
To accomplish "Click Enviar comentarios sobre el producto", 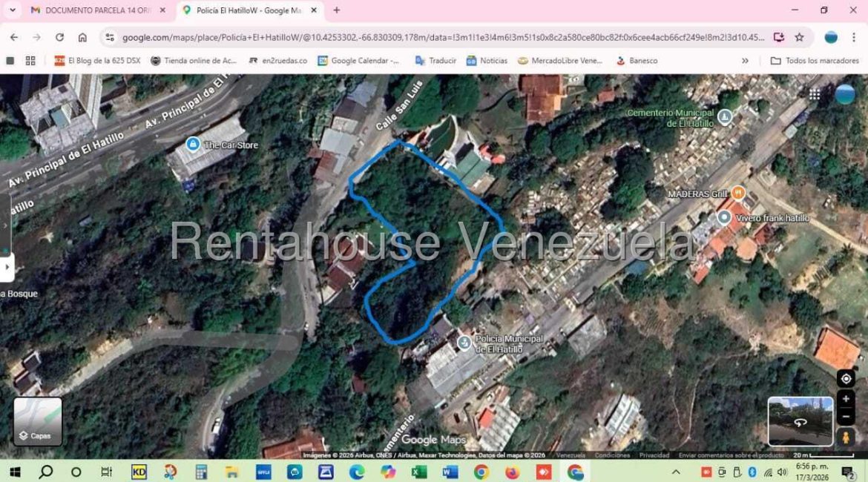I will 731,455.
